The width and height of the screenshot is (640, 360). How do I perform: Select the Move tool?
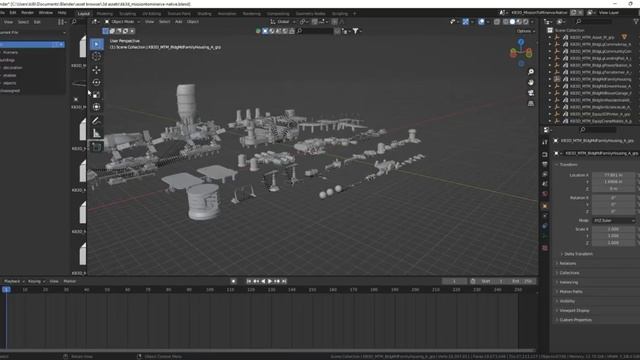(x=96, y=70)
